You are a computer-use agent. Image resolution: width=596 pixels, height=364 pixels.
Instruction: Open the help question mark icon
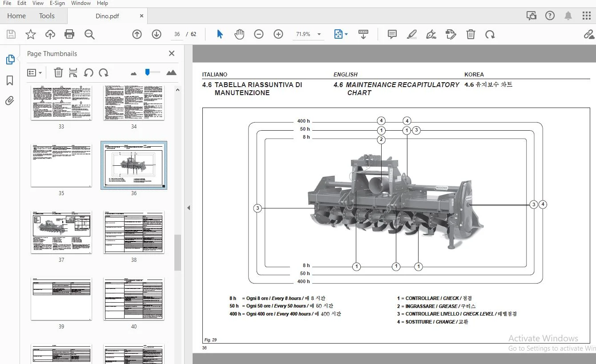click(550, 16)
